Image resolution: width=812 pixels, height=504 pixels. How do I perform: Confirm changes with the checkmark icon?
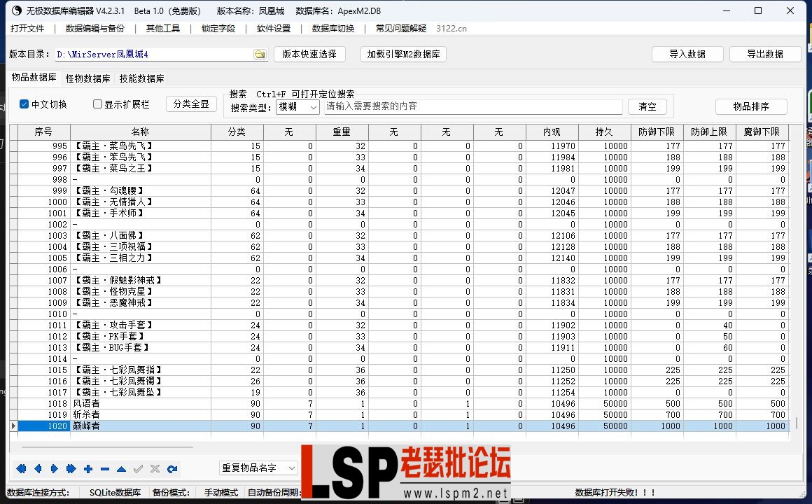pos(138,469)
